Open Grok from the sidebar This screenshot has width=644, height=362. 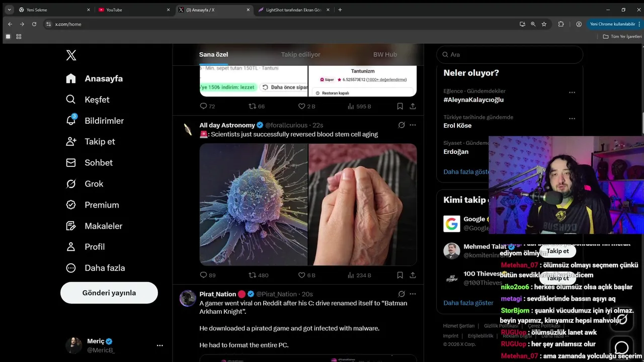[85, 184]
